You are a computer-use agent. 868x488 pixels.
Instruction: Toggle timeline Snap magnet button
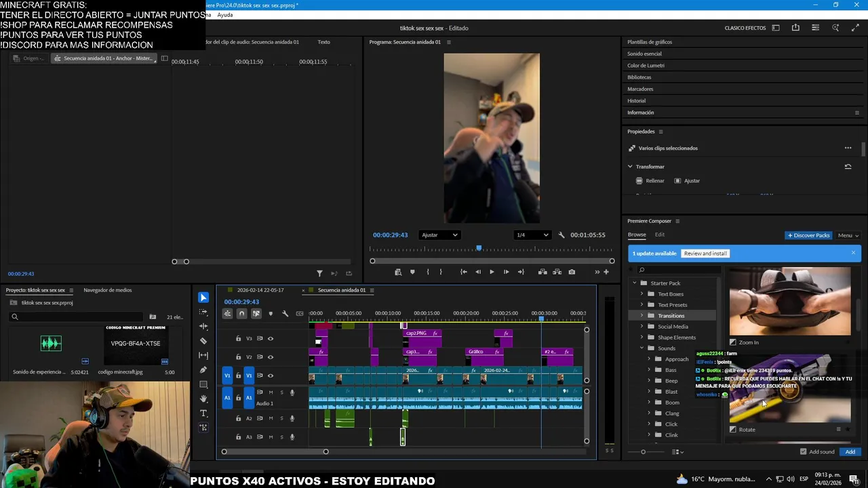[x=241, y=313]
